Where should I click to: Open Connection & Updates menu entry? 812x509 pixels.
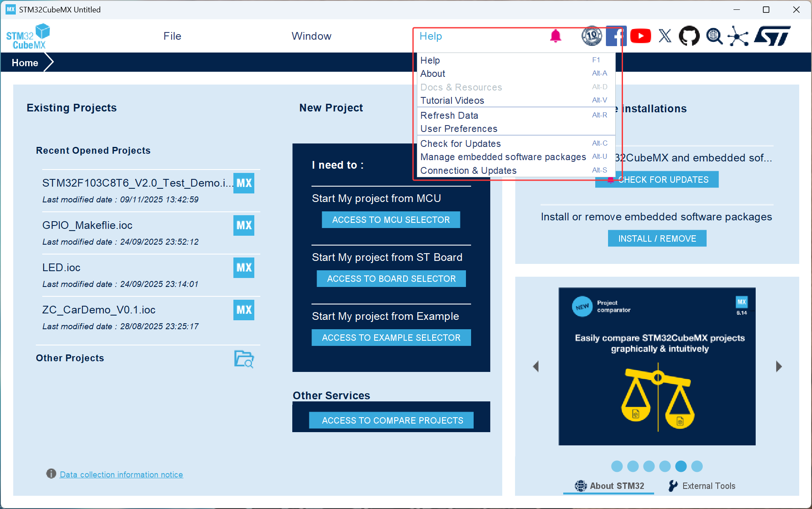(x=516, y=170)
